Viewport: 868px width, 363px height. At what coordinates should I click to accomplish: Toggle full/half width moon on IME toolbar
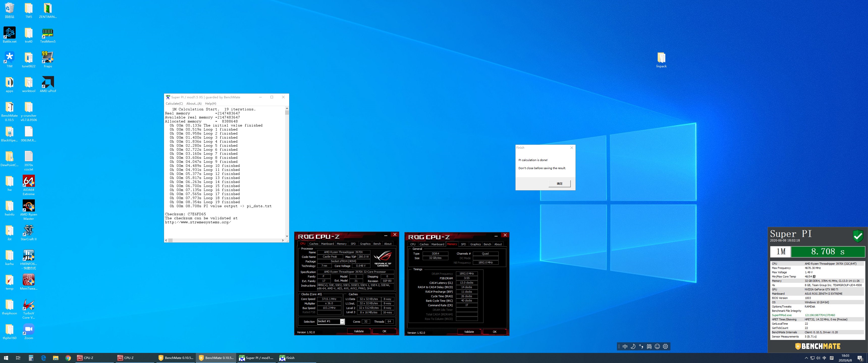[x=633, y=346]
